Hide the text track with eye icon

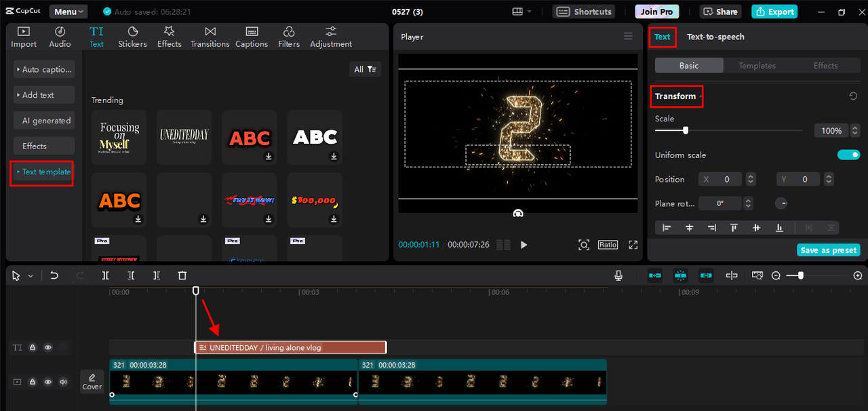coord(48,347)
